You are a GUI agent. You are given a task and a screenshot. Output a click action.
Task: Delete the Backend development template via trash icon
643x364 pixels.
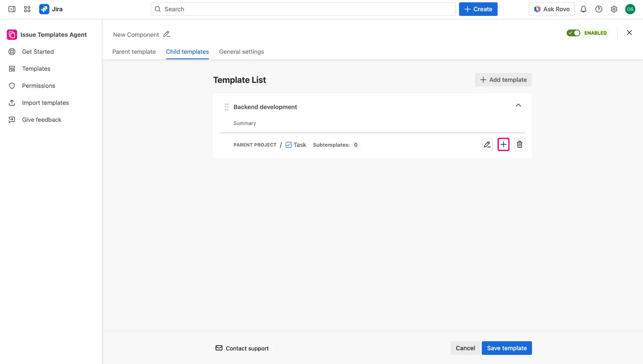click(519, 144)
